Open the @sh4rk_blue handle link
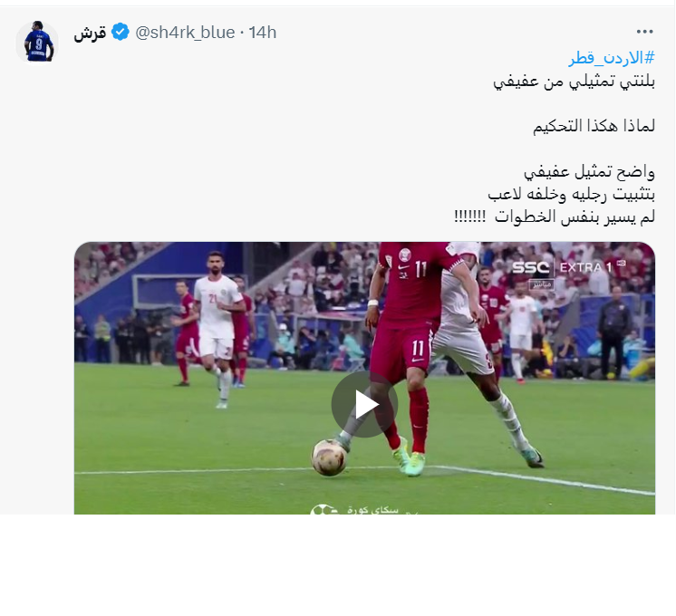676x616 pixels. [x=186, y=33]
